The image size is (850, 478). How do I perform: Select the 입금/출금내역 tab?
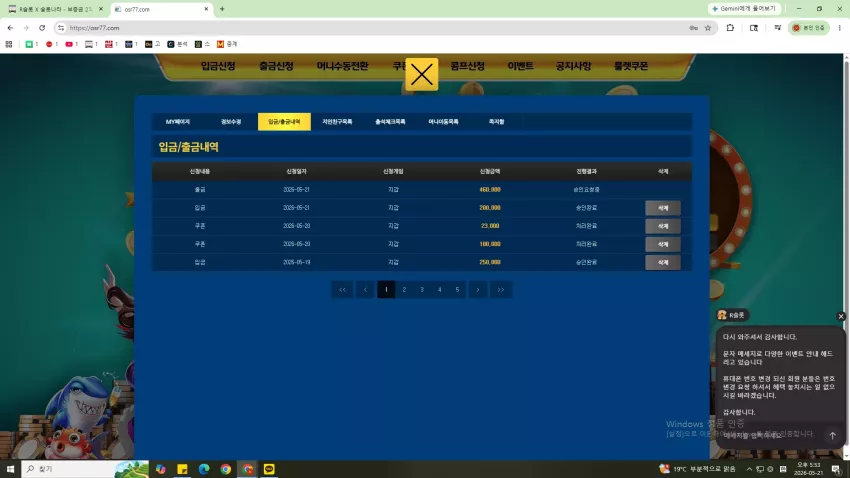point(284,122)
